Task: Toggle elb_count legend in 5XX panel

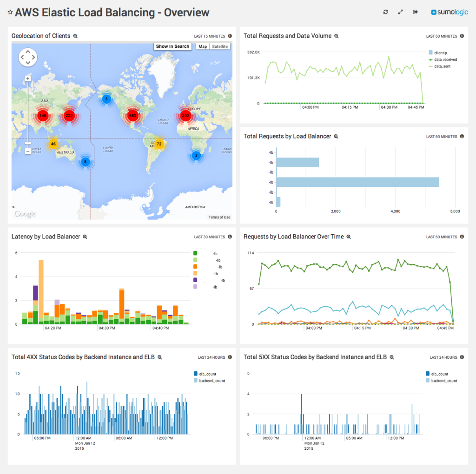Action: coord(437,374)
